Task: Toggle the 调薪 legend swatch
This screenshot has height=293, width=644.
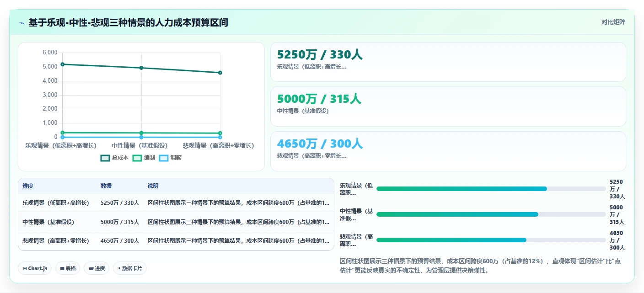Action: (x=164, y=158)
